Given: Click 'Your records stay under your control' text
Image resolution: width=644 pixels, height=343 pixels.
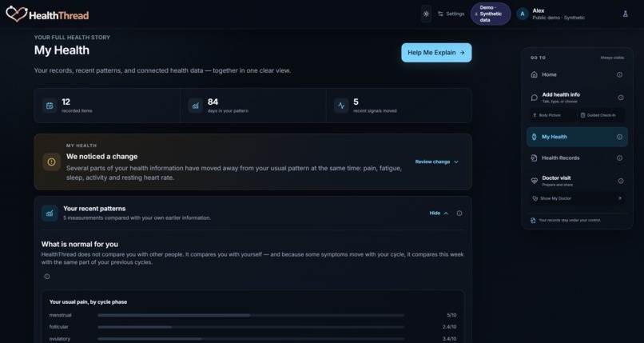Looking at the screenshot, I should (570, 221).
